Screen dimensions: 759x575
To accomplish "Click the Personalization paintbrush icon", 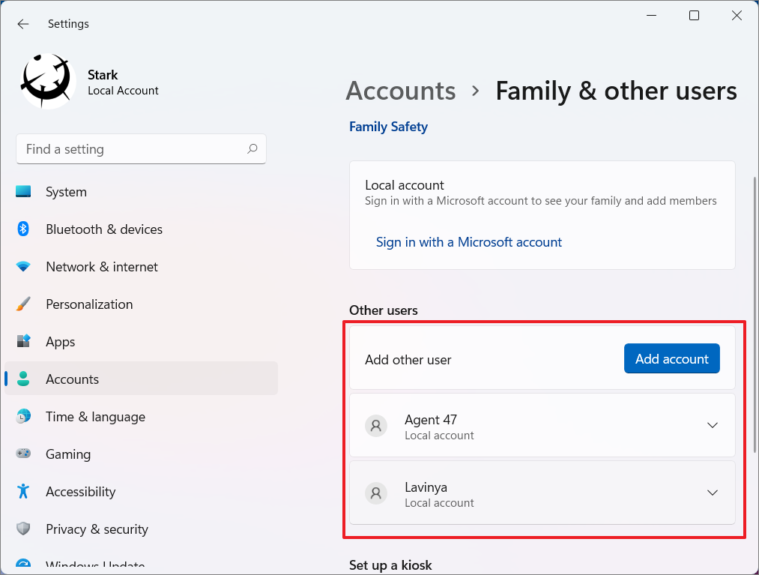I will point(23,304).
